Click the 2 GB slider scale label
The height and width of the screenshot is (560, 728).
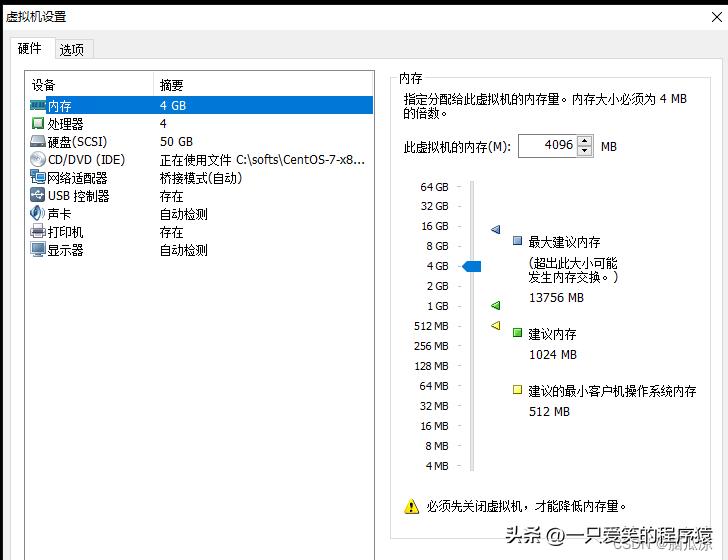[x=437, y=286]
